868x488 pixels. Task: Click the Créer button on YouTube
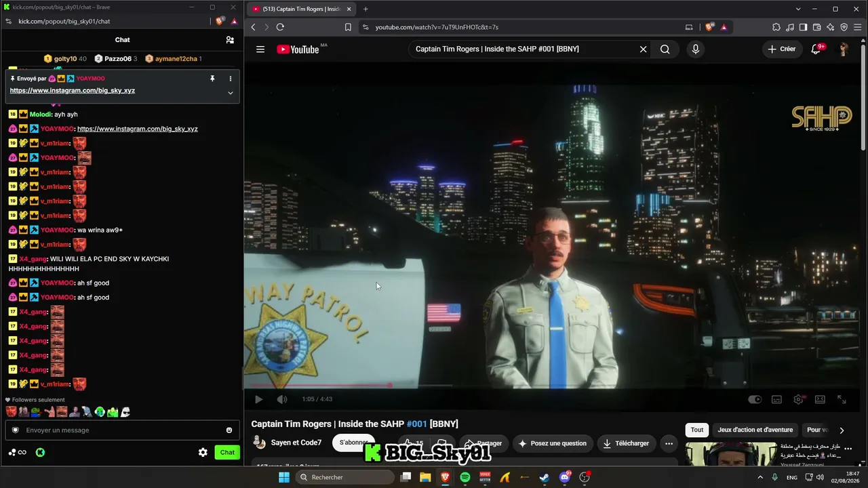(x=782, y=49)
